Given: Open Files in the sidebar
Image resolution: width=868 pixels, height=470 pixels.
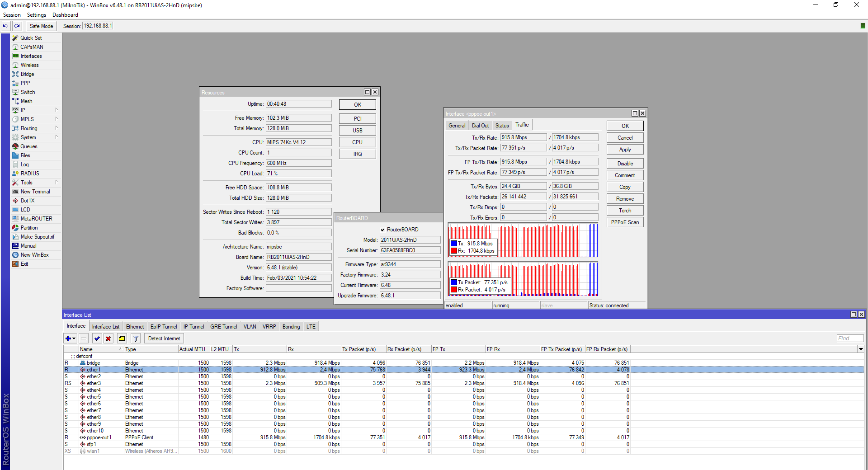Looking at the screenshot, I should coord(25,155).
